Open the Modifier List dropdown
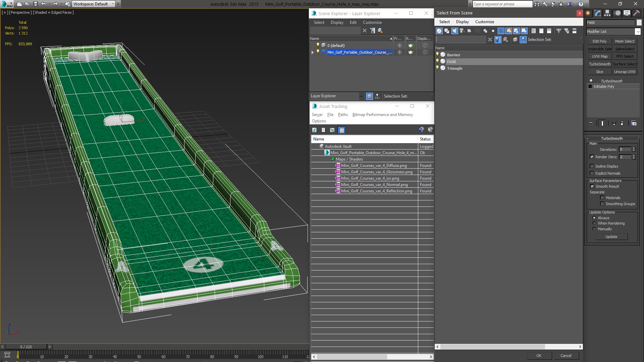644x362 pixels. pyautogui.click(x=638, y=31)
